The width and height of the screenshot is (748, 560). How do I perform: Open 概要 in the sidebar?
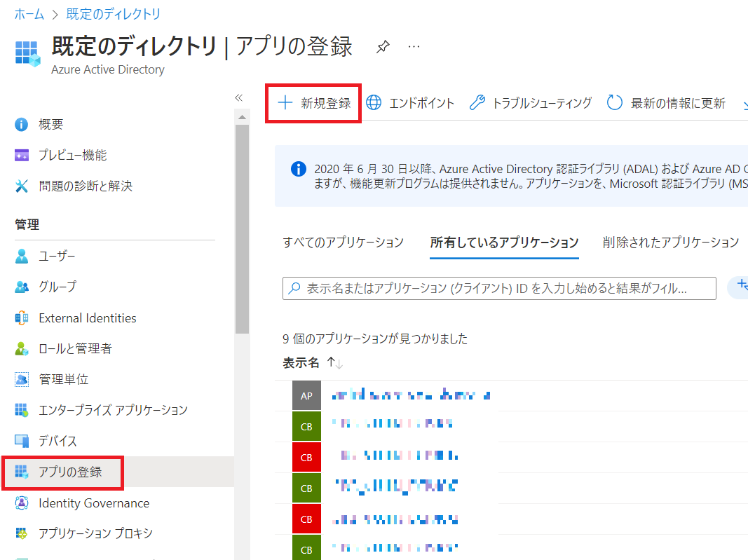(x=50, y=124)
